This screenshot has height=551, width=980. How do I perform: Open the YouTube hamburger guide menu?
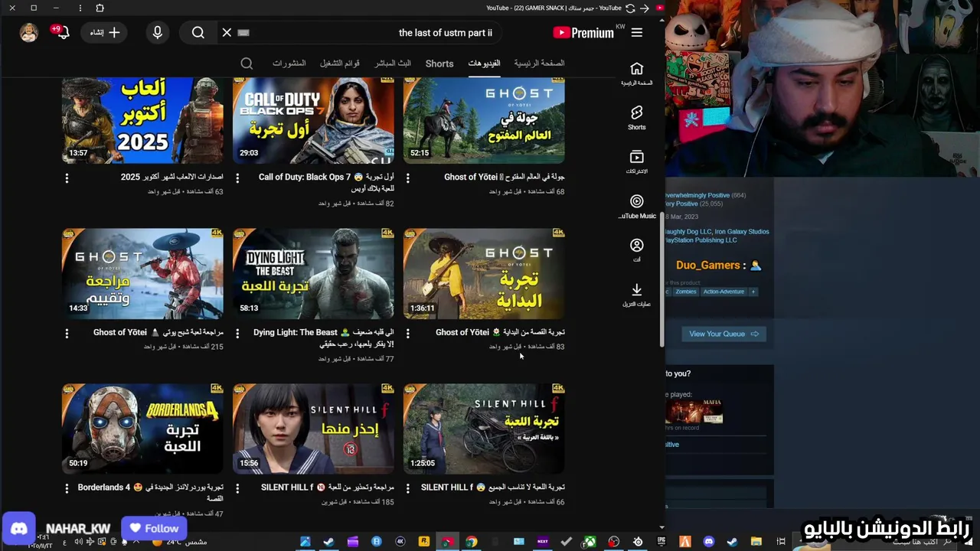pos(637,33)
